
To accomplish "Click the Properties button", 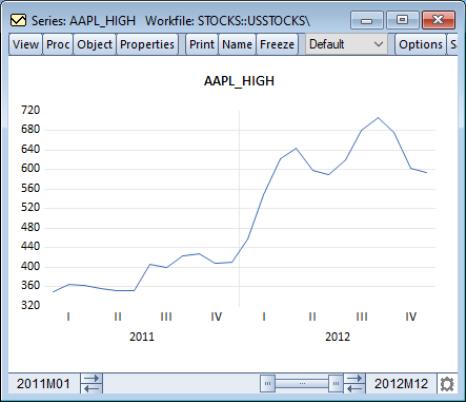I will click(147, 44).
